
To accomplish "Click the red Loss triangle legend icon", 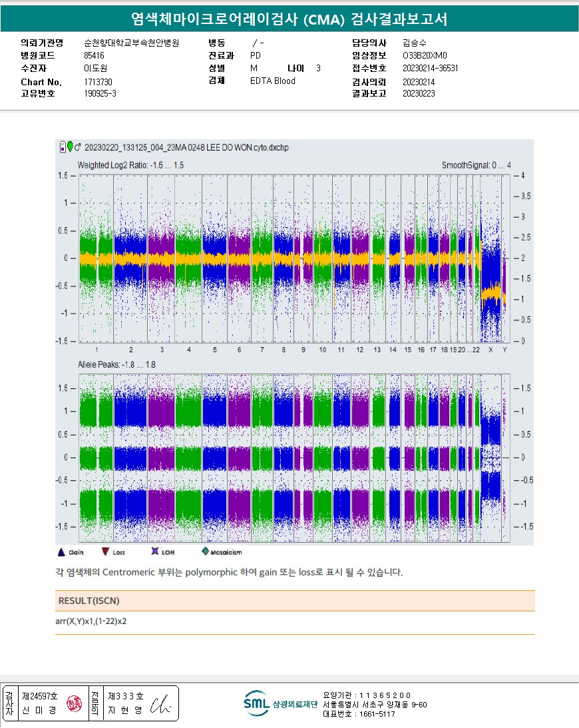I will (105, 551).
